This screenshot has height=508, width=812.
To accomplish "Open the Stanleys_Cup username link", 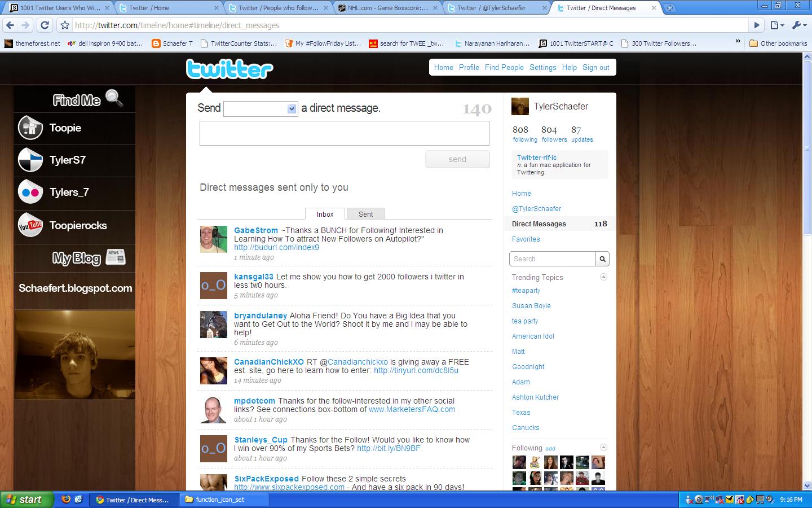I will pyautogui.click(x=261, y=440).
